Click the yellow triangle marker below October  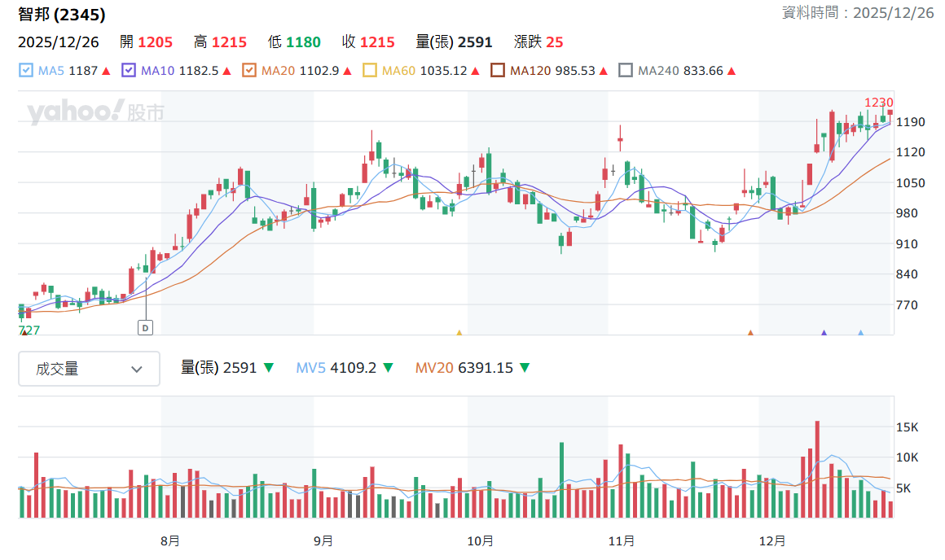click(459, 332)
